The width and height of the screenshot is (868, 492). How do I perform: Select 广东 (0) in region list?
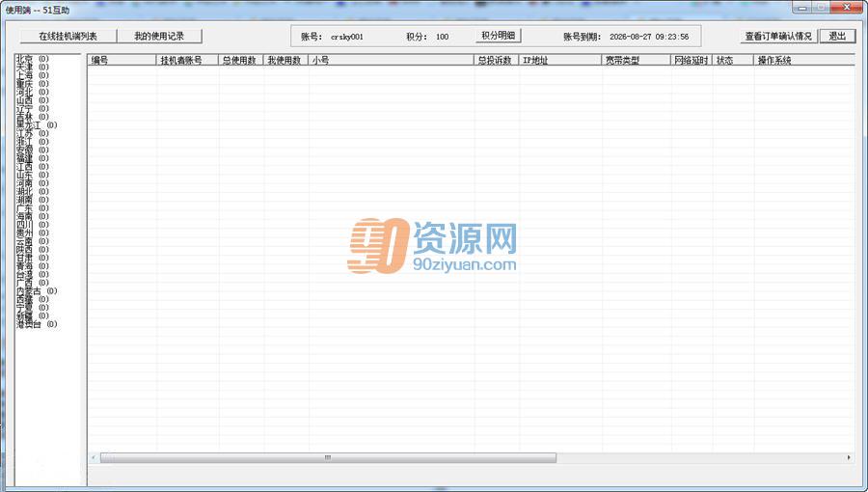tap(32, 208)
